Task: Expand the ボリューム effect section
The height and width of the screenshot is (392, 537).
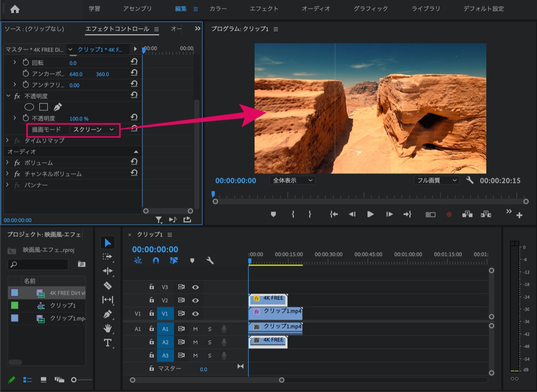Action: (x=8, y=162)
